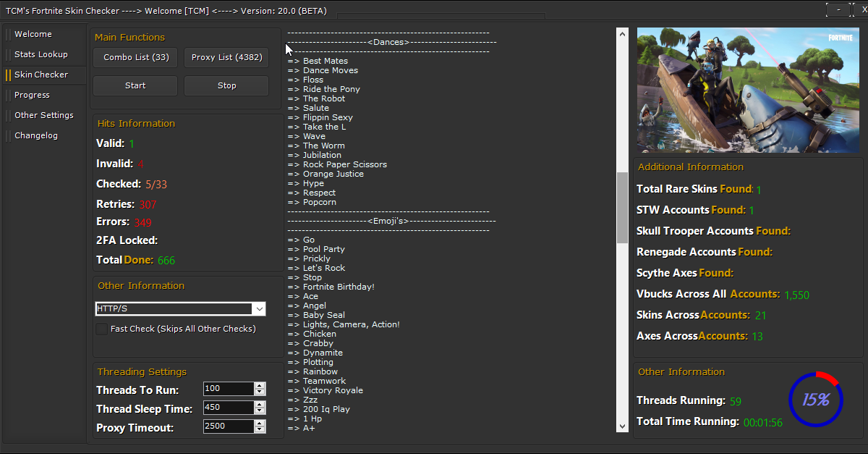The height and width of the screenshot is (454, 868).
Task: Open the Welcome tab in the sidebar
Action: pos(44,34)
